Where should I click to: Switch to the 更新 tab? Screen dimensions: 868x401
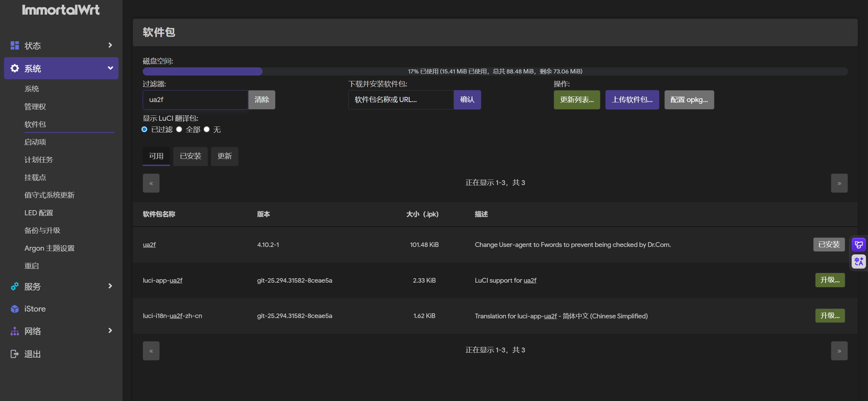coord(224,156)
